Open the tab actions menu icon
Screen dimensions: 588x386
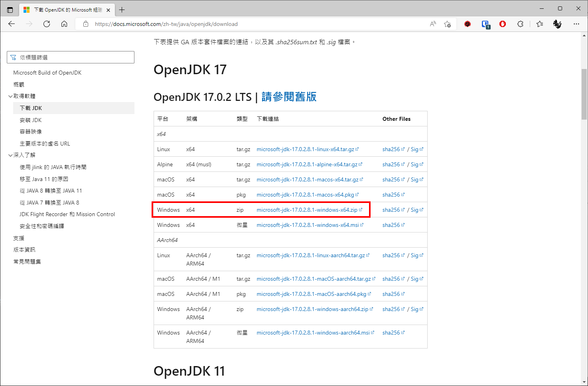click(x=10, y=10)
